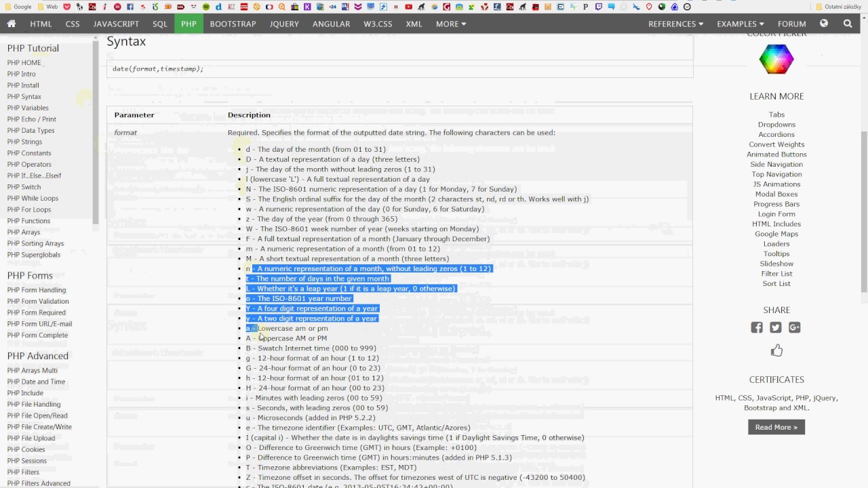Open PHP Echo / Print sidebar link
868x488 pixels.
click(32, 119)
